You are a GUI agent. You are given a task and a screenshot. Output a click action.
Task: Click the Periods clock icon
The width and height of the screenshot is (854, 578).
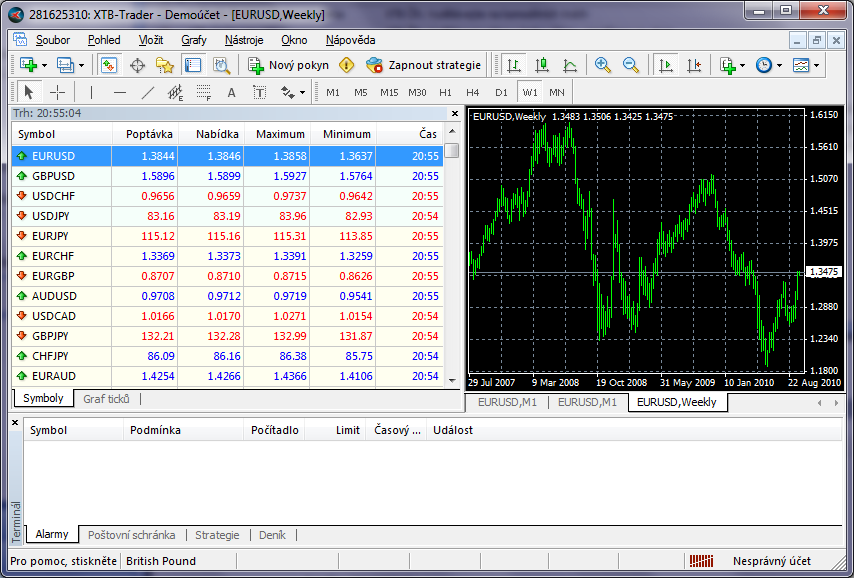coord(764,65)
